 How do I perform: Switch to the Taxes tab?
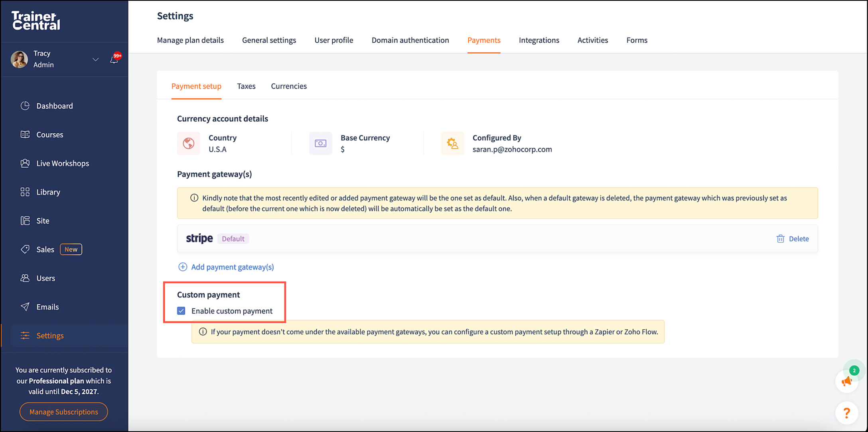click(x=246, y=86)
